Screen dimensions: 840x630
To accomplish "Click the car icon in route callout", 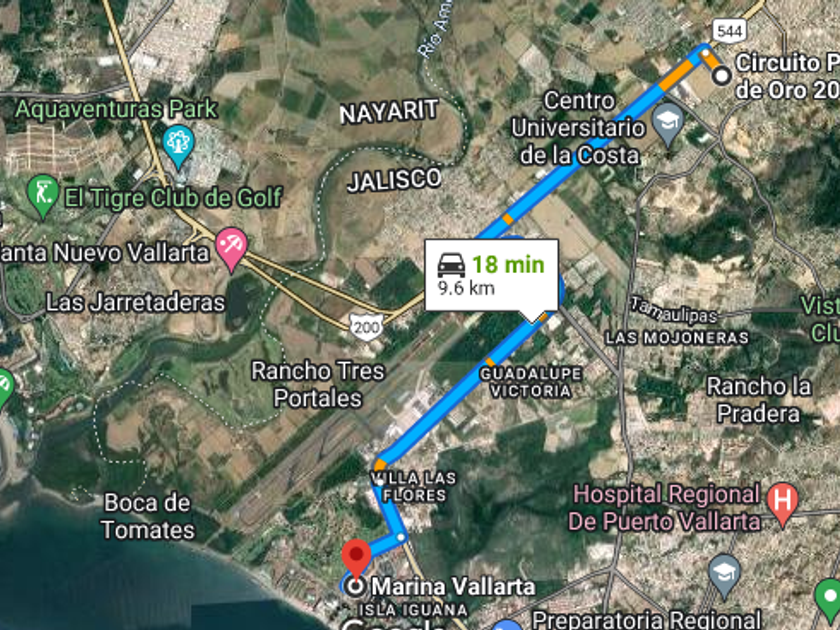I will click(451, 265).
